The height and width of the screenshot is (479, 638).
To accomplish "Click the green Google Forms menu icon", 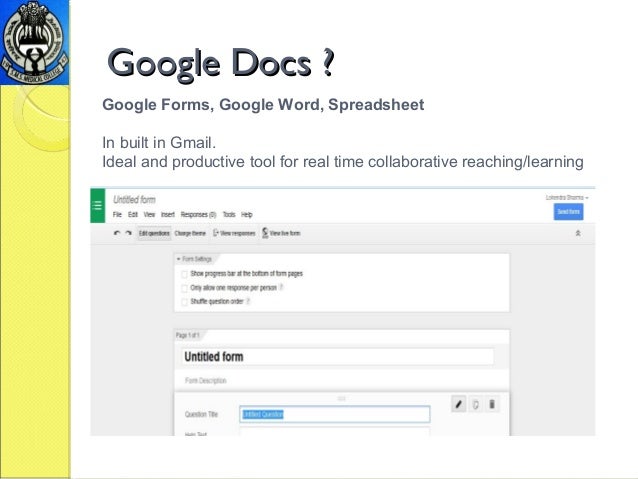I will click(x=97, y=205).
